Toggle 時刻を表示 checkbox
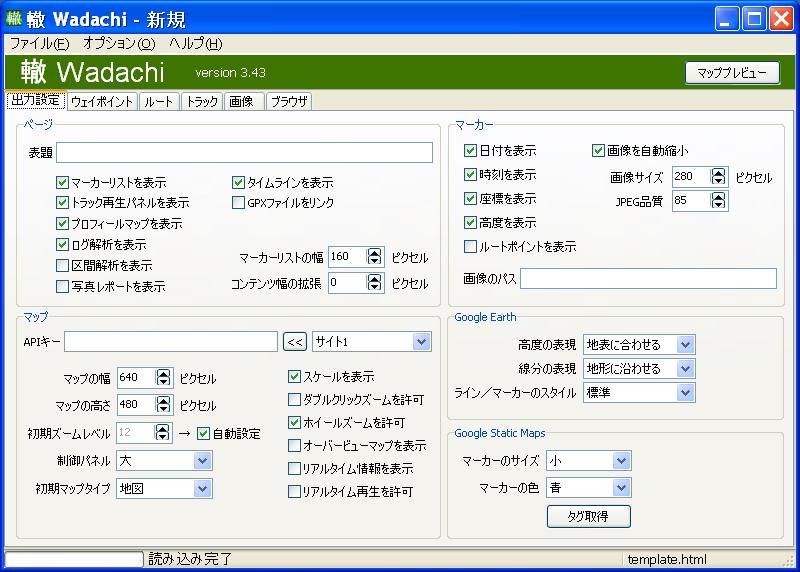The width and height of the screenshot is (800, 572). pyautogui.click(x=470, y=174)
